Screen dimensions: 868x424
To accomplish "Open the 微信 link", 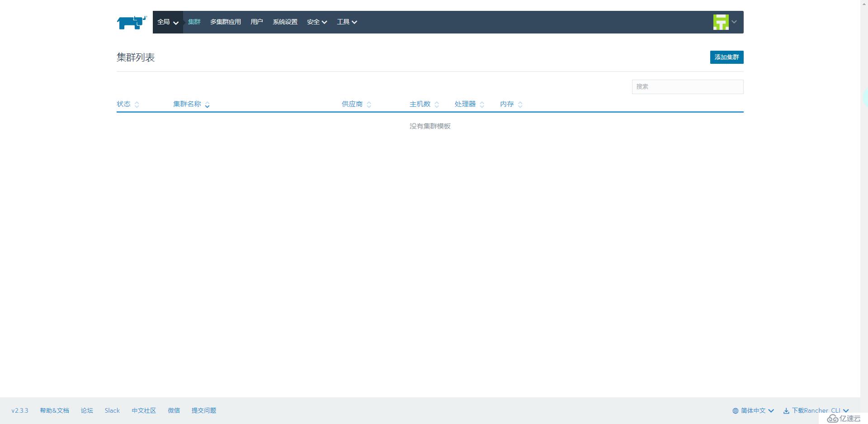I will click(x=174, y=411).
